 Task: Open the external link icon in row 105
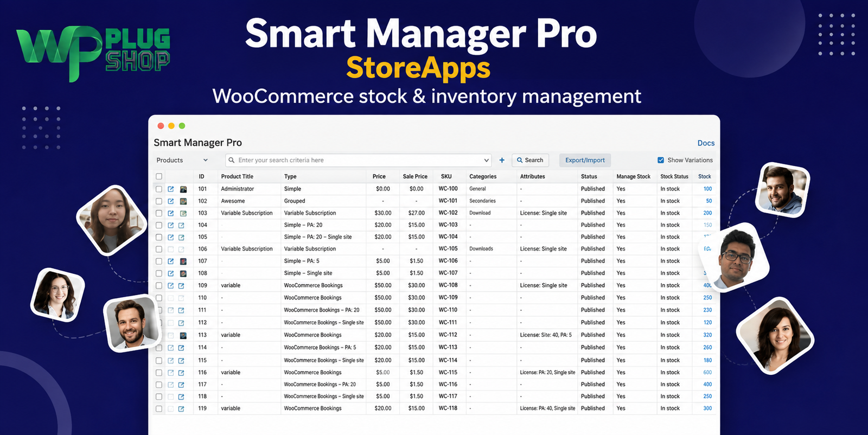[181, 237]
